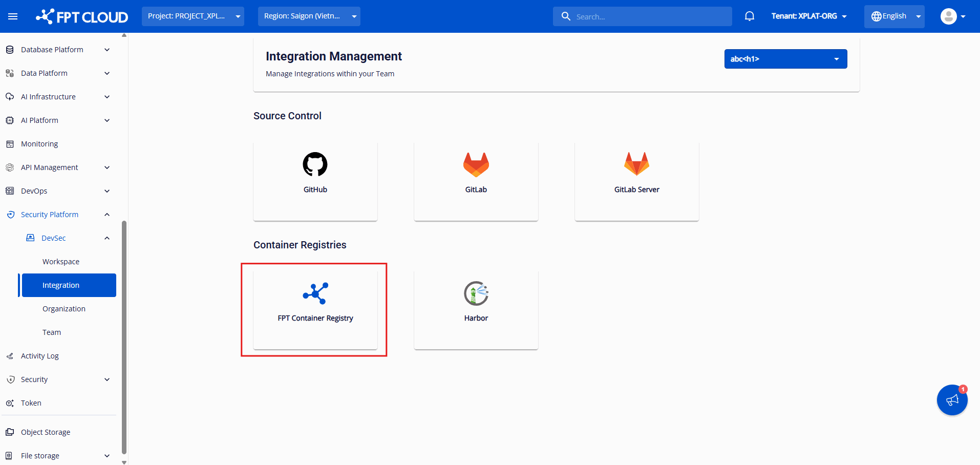This screenshot has width=980, height=465.
Task: Expand the Database Platform chevron
Action: pos(107,50)
